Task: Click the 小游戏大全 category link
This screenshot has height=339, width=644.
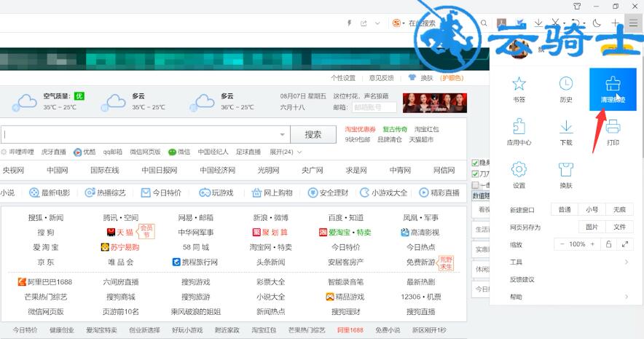Action: (384, 192)
